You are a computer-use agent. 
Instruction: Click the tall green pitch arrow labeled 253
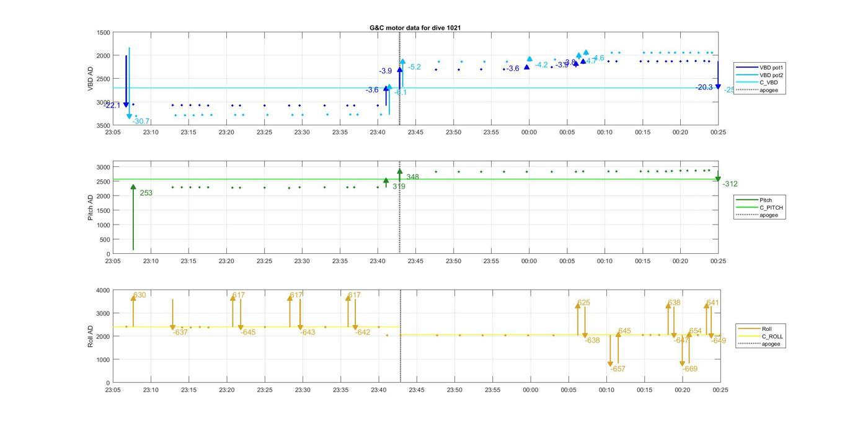click(133, 217)
